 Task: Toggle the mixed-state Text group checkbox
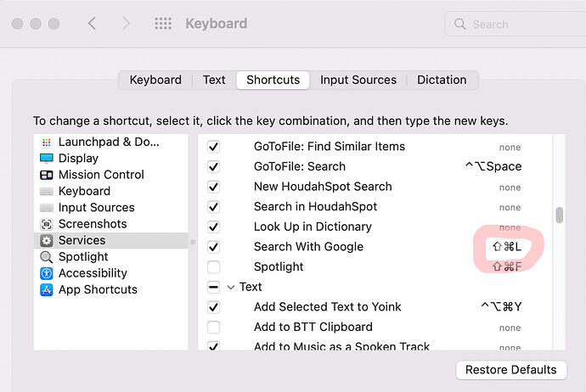click(213, 287)
